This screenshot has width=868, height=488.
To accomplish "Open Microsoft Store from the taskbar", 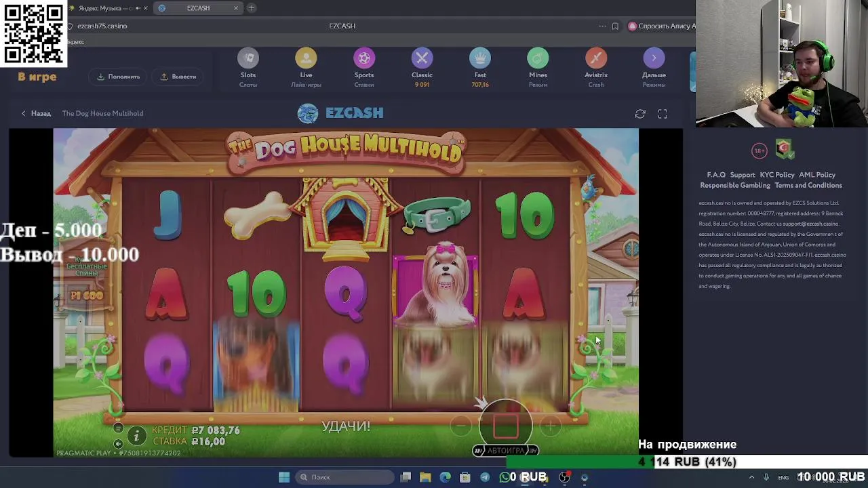I will (x=465, y=477).
